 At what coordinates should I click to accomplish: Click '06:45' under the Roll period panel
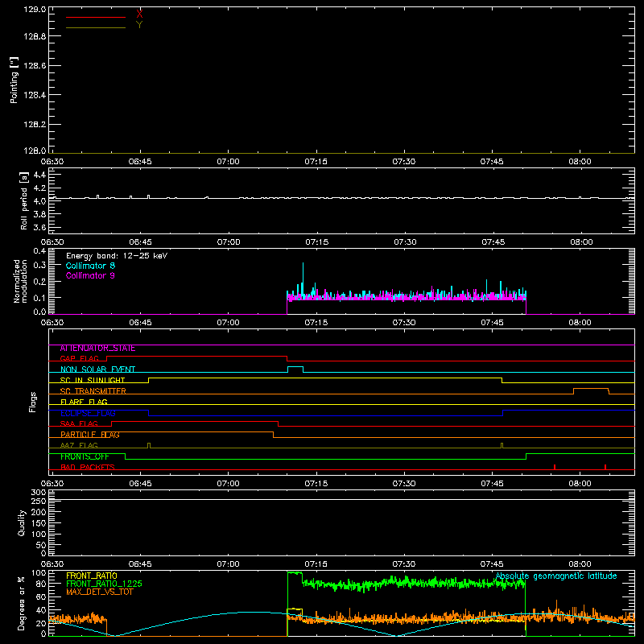point(140,242)
